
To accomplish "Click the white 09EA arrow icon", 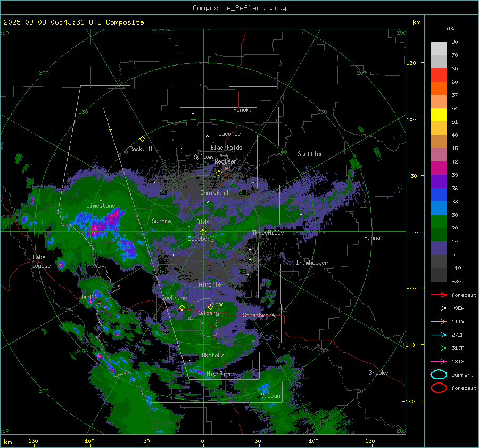I will [x=439, y=308].
